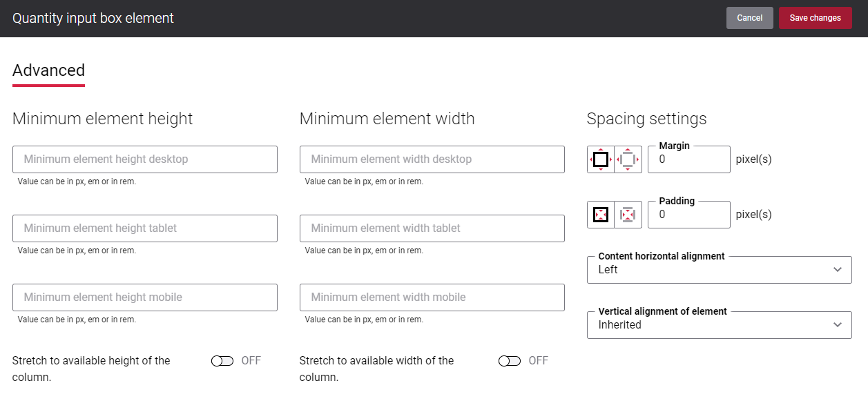
Task: Select the uniform margin (all sides) icon
Action: click(600, 159)
